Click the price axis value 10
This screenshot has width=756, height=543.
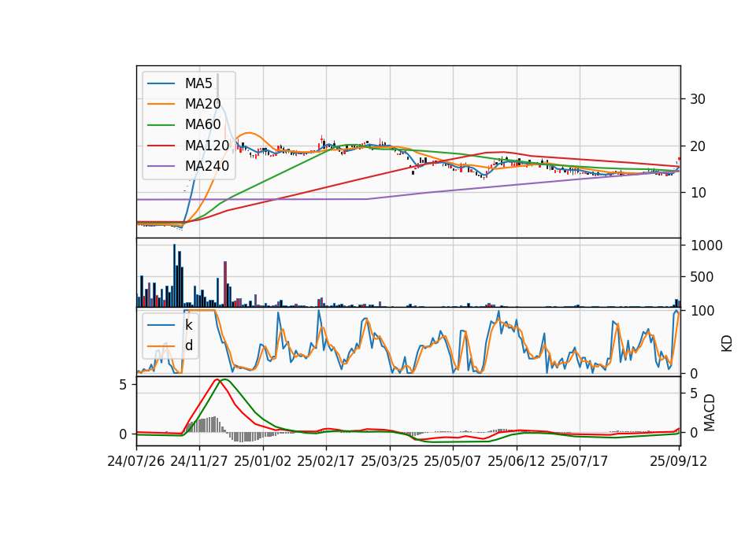pos(698,193)
